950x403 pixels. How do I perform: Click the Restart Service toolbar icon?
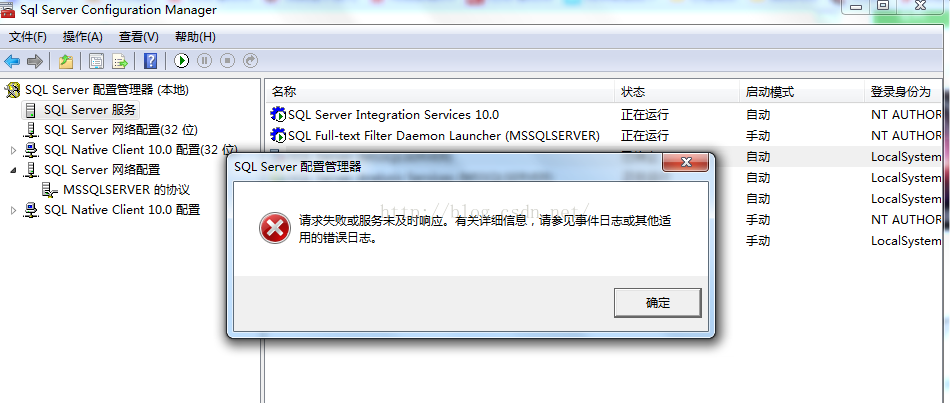click(250, 61)
